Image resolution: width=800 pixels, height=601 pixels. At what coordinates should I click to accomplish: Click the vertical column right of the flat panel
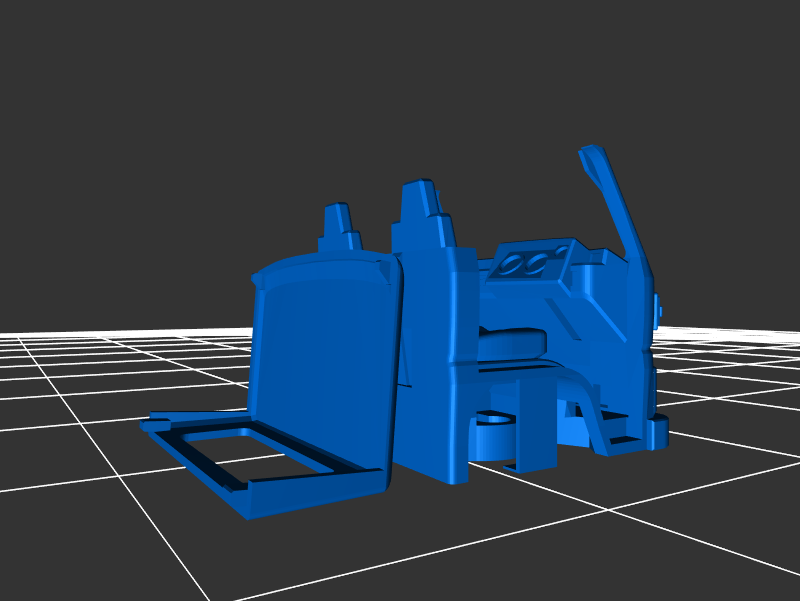coord(428,370)
